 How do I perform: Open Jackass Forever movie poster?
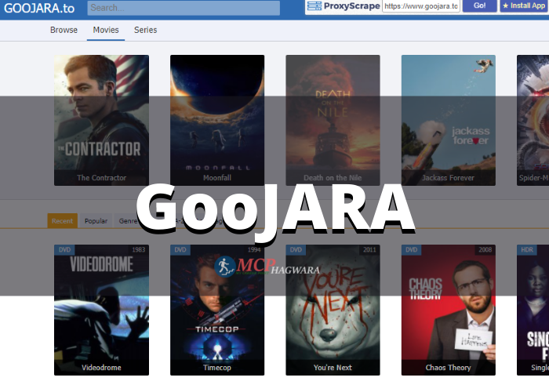[x=448, y=120]
